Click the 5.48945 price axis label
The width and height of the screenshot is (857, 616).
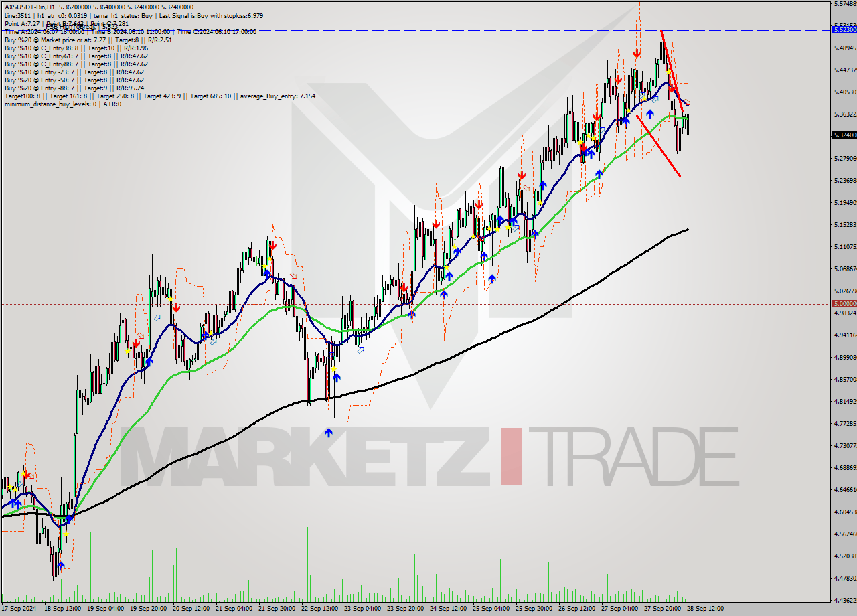tap(845, 48)
